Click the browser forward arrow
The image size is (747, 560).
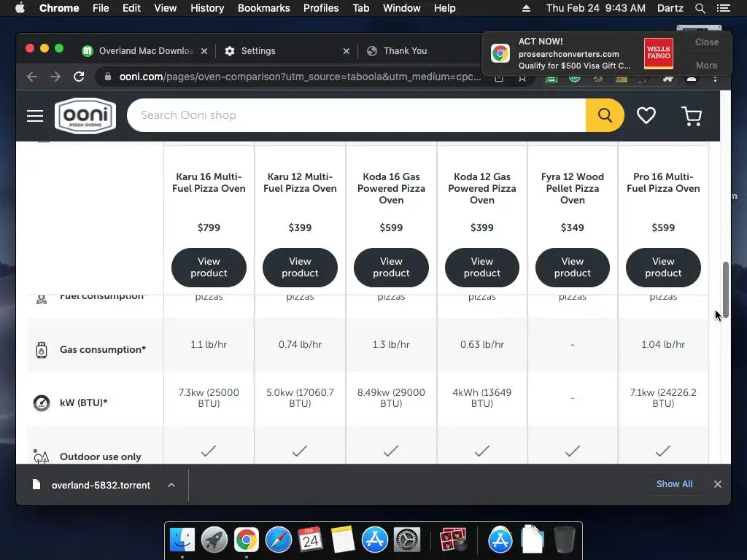click(55, 77)
